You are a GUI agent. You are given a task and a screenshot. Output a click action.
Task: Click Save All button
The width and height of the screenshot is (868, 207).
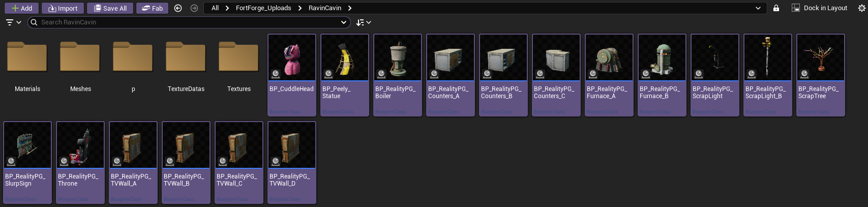click(x=110, y=8)
